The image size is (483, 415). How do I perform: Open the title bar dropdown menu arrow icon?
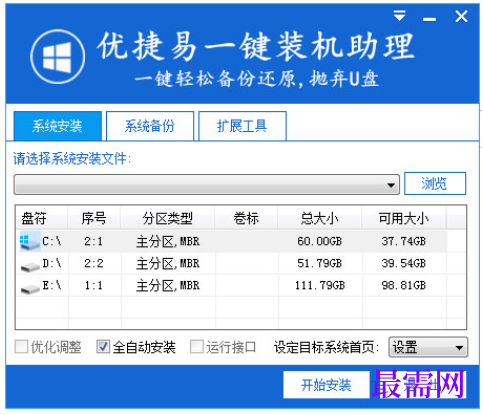399,16
